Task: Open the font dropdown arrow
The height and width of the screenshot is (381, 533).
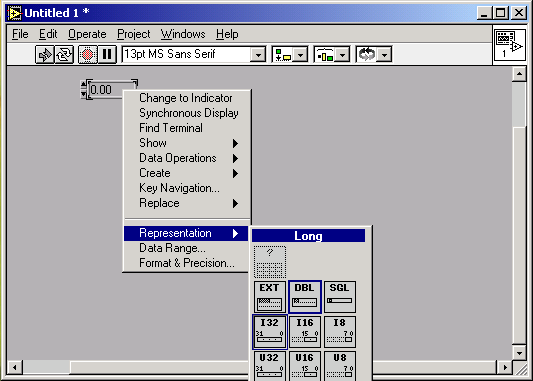Action: coord(258,55)
